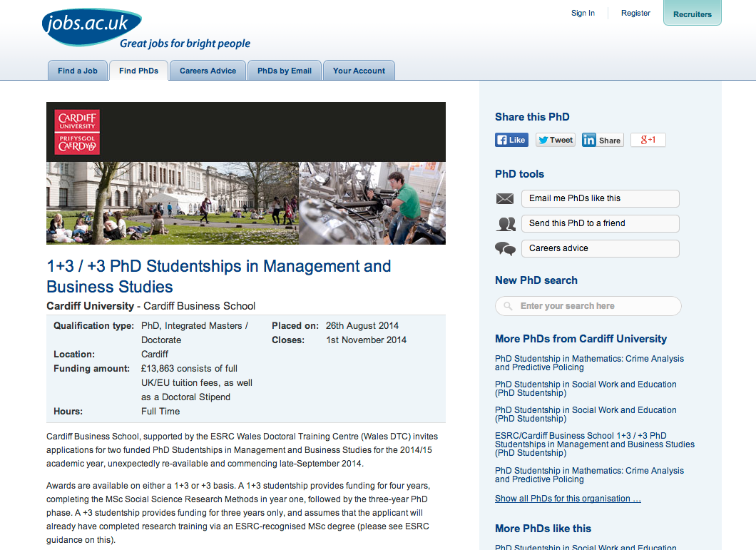Click the people icon beside Send to a friend
Viewport: 756px width, 550px height.
pyautogui.click(x=506, y=224)
